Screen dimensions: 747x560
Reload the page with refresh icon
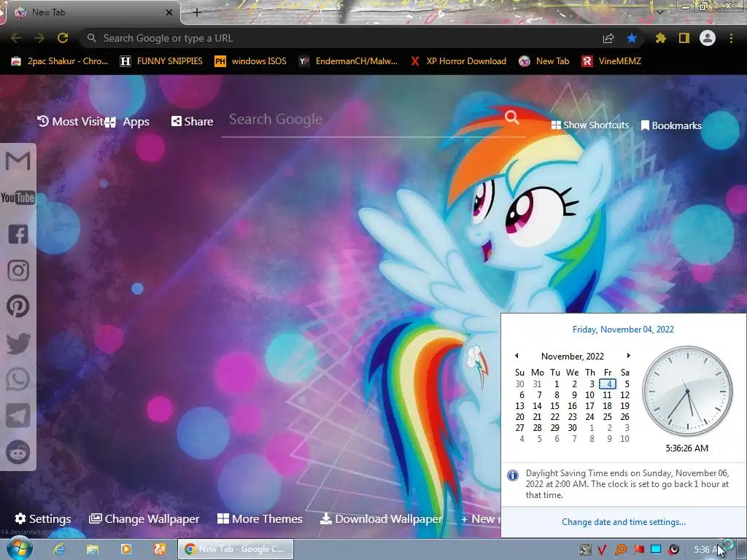click(63, 38)
